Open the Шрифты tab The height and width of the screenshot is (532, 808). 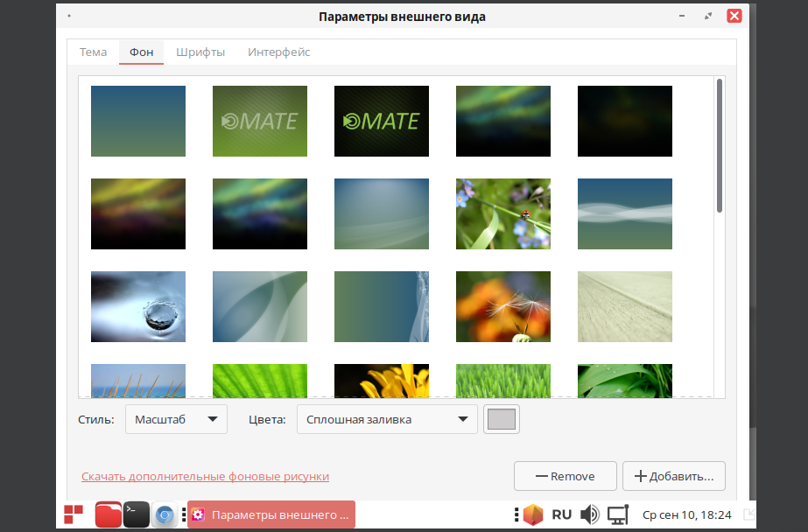pos(200,52)
